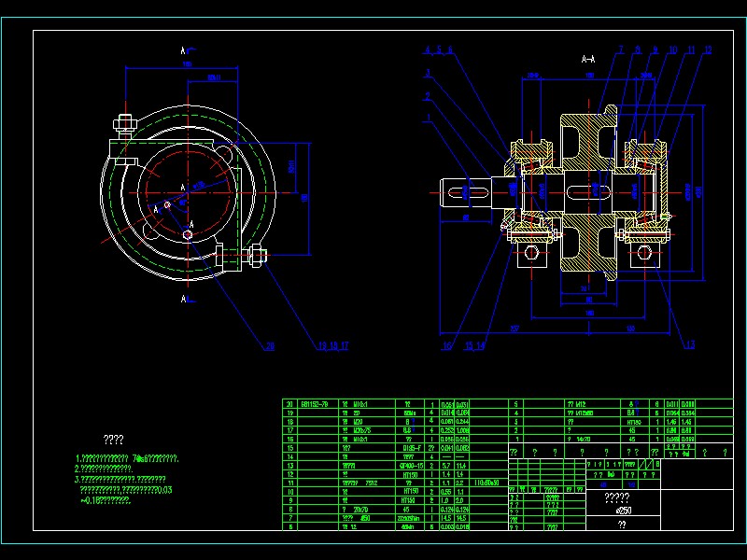Image resolution: width=747 pixels, height=560 pixels.
Task: Select balloon label 9 above section view
Action: 655,50
